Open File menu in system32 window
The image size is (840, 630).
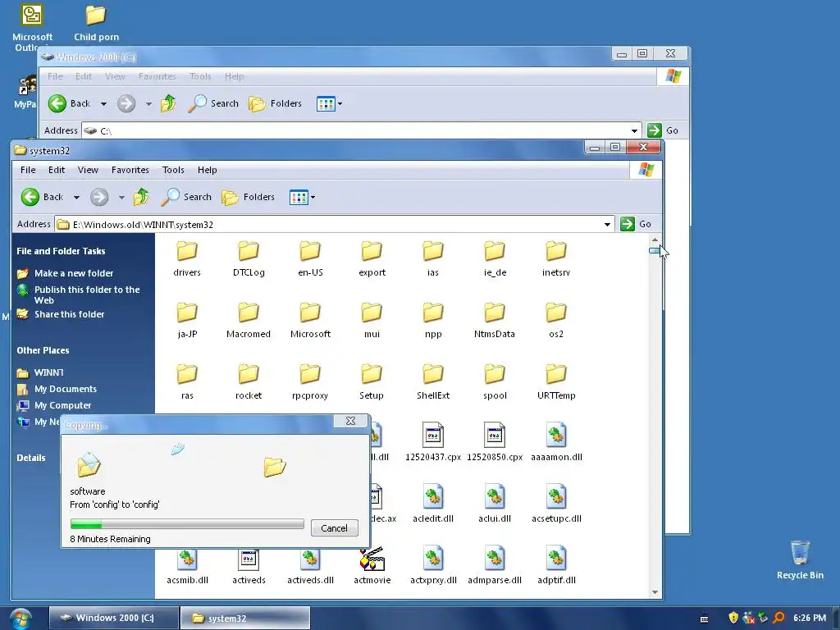(x=28, y=170)
